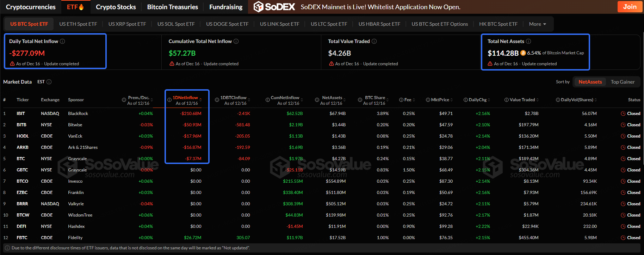
Task: Sort by Value Traded column arrows
Action: (x=538, y=100)
